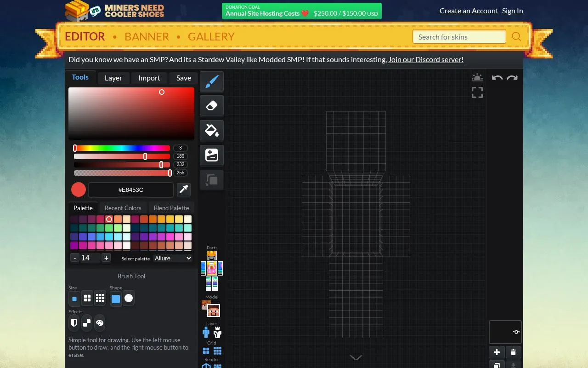Enter fullscreen canvas view

pyautogui.click(x=477, y=92)
